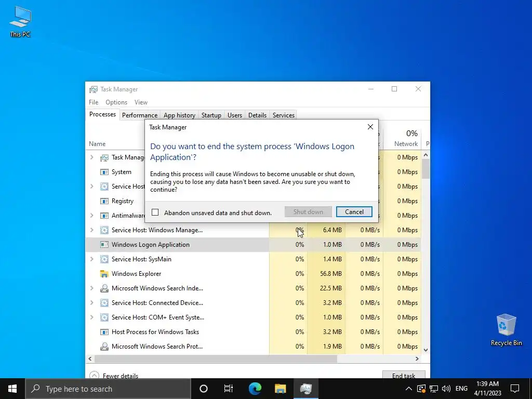Open the volume control in system tray
Image resolution: width=532 pixels, height=399 pixels.
point(446,389)
